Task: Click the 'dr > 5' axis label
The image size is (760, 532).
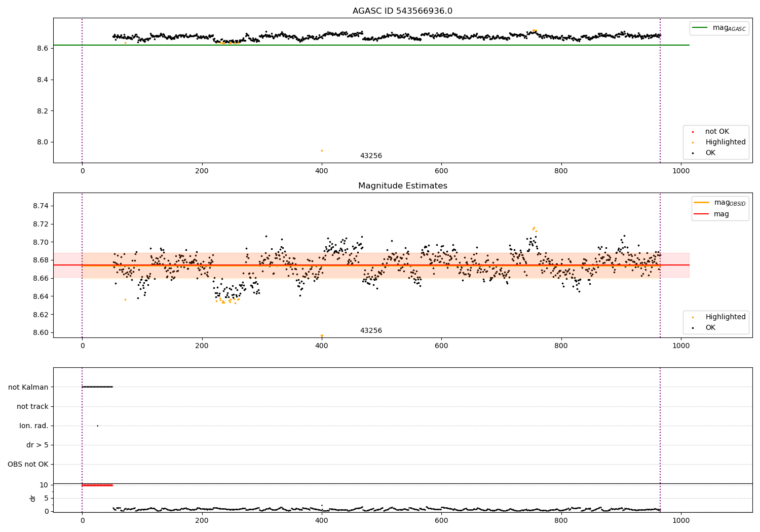Action: (37, 445)
